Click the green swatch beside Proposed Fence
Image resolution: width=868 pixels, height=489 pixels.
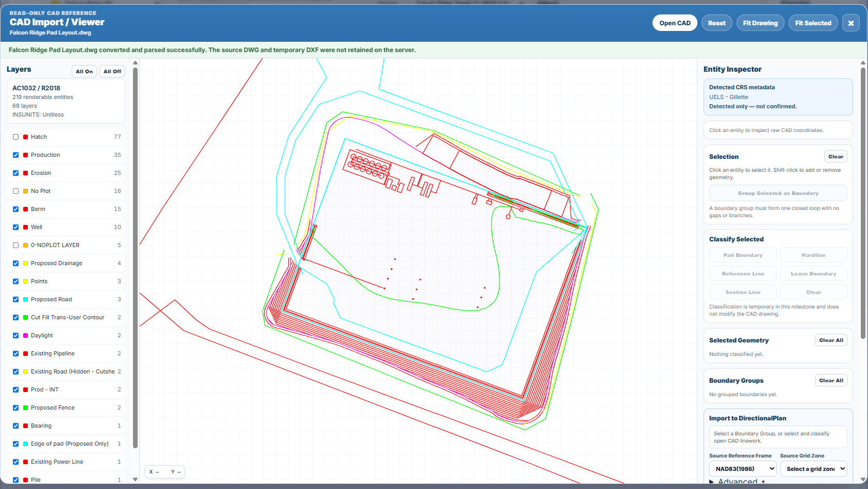25,407
